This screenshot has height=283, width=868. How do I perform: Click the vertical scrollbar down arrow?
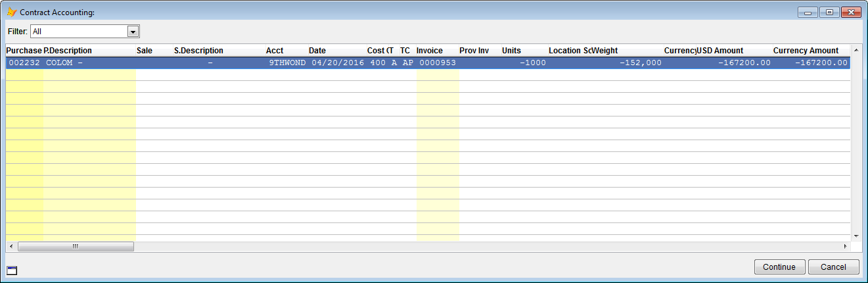[x=856, y=235]
